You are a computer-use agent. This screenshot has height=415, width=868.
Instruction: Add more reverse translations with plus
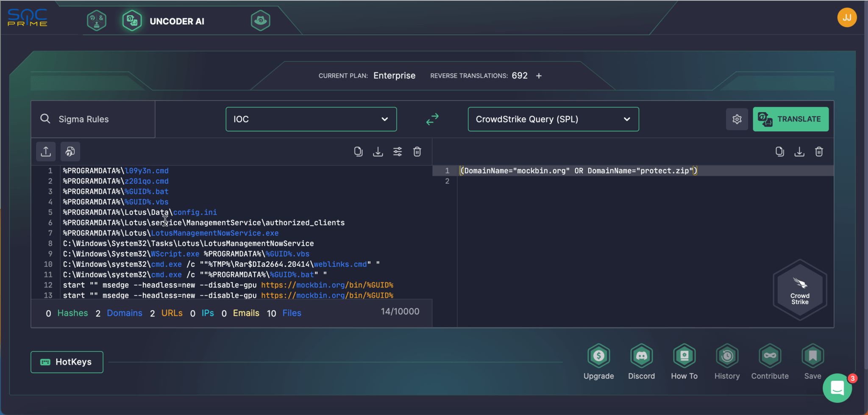(539, 76)
